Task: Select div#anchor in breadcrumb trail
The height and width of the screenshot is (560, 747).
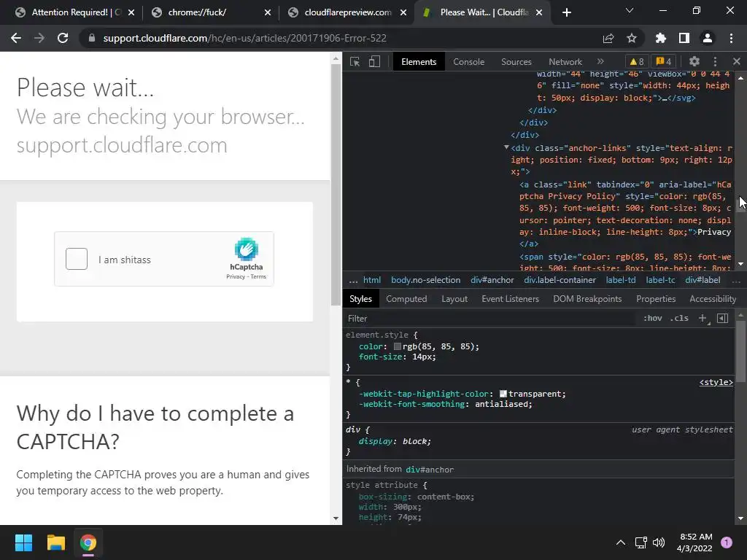Action: point(492,280)
